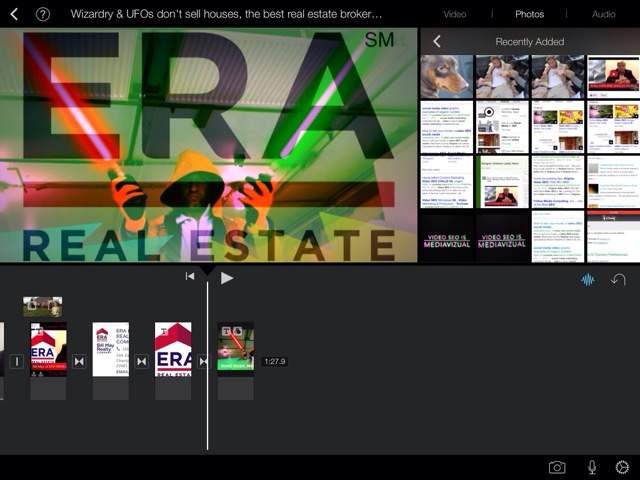The width and height of the screenshot is (640, 480).
Task: Switch to the Audio tab
Action: click(x=603, y=14)
